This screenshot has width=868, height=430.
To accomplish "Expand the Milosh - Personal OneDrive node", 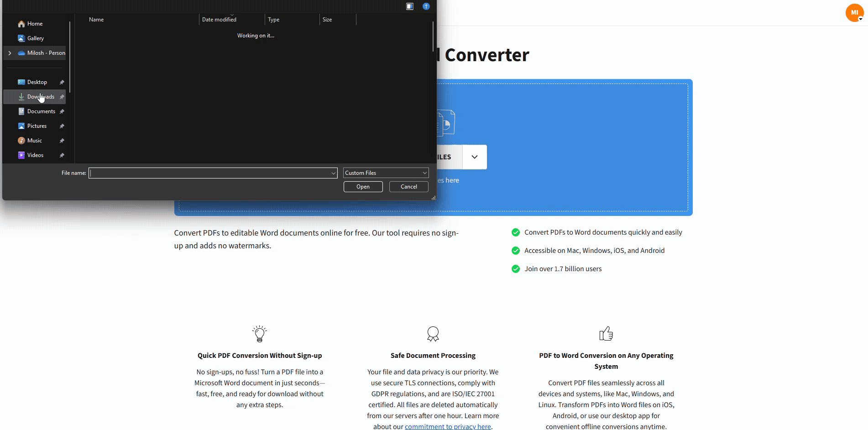I will (10, 53).
